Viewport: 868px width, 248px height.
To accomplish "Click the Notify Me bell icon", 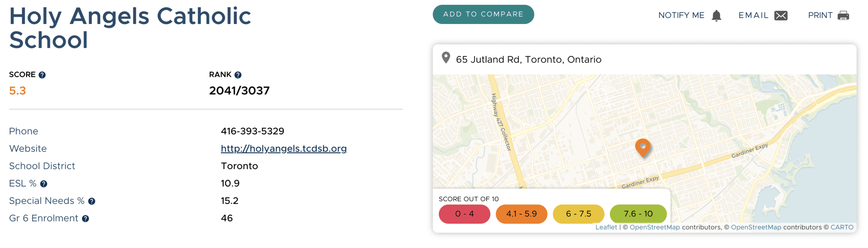I will click(x=716, y=16).
